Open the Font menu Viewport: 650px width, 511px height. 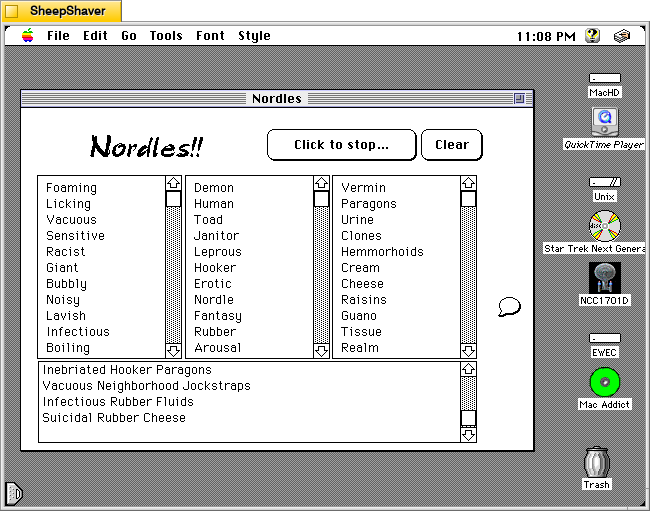210,36
